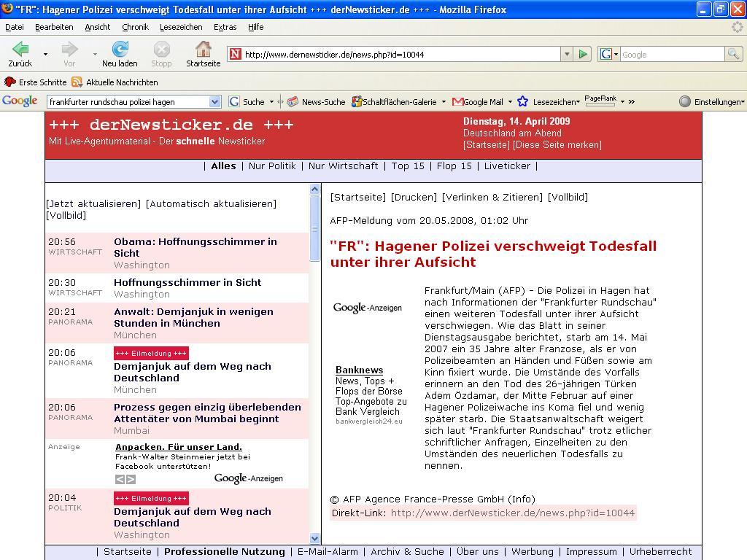Screen dimensions: 747x560
Task: Open Impressum footer link
Action: [x=591, y=551]
